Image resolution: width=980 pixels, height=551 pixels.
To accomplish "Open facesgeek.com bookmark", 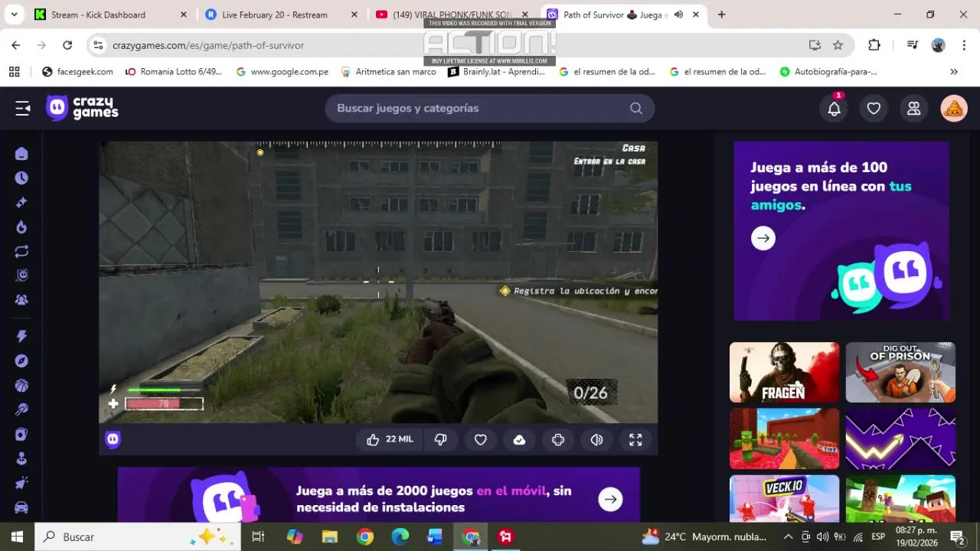I will click(77, 72).
